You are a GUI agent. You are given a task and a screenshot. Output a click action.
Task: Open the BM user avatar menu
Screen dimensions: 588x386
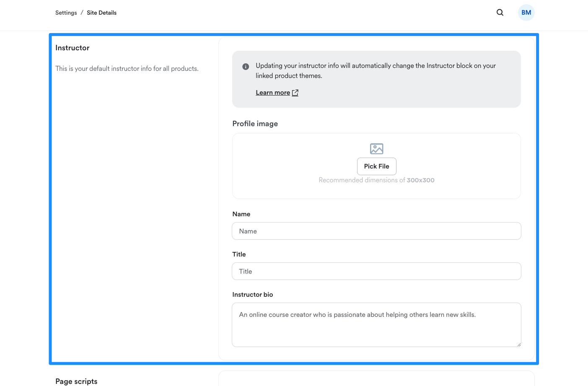[526, 13]
